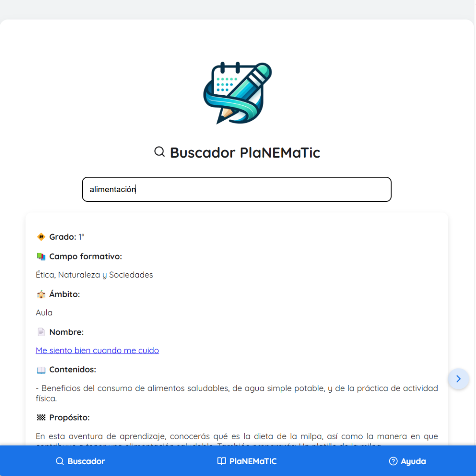The height and width of the screenshot is (476, 476).
Task: Click the magnifier icon beside the title
Action: pos(159,152)
